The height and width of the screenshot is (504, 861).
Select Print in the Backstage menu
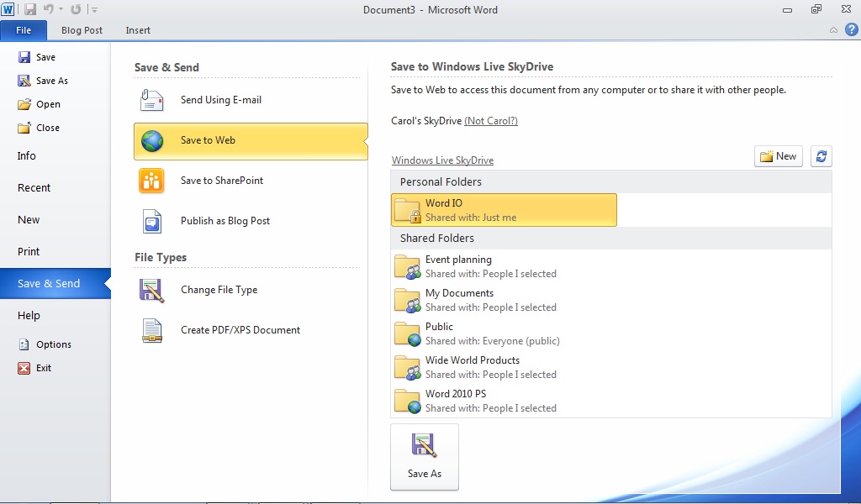[x=29, y=251]
